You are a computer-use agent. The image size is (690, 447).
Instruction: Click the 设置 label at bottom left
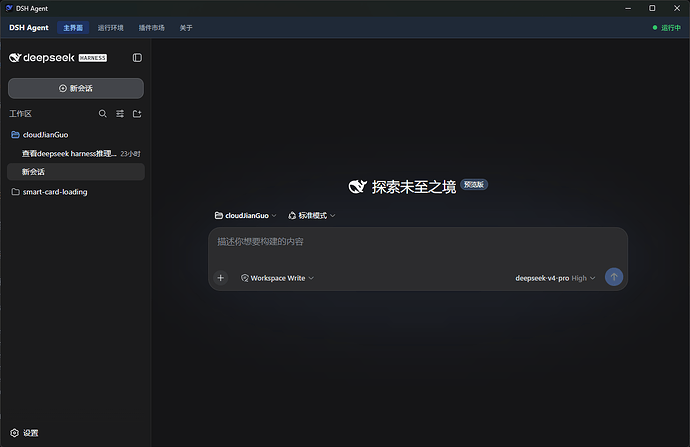pos(30,433)
